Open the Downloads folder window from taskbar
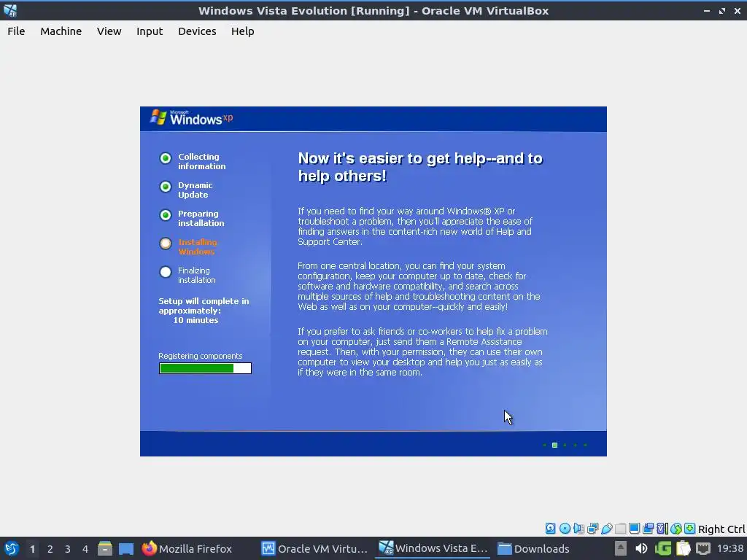Viewport: 747px width, 560px height. coord(534,548)
